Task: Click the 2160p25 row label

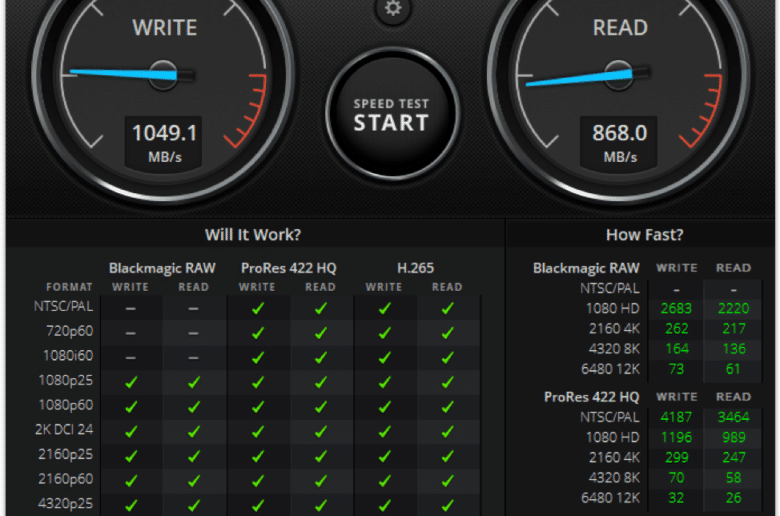Action: coord(66,454)
